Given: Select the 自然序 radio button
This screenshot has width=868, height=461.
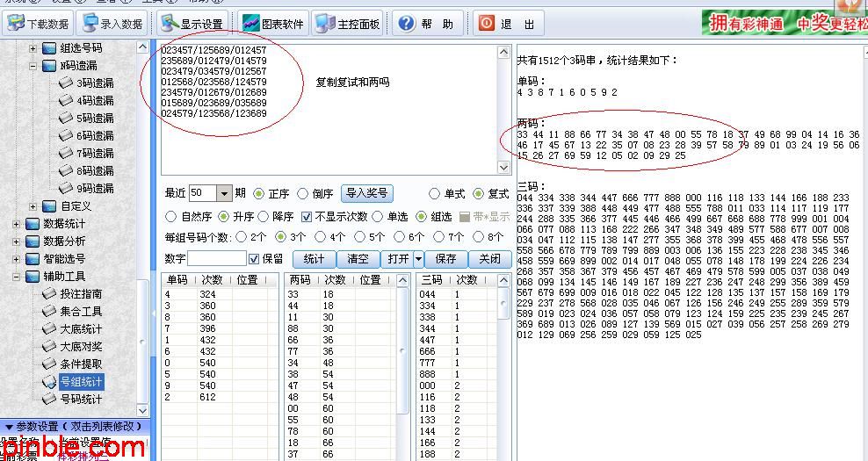Looking at the screenshot, I should click(171, 216).
